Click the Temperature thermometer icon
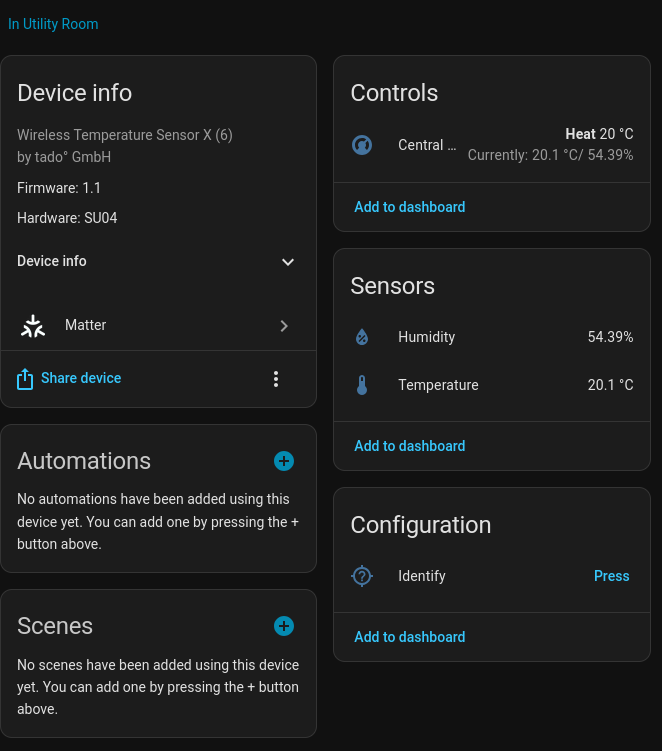Image resolution: width=662 pixels, height=751 pixels. point(362,386)
